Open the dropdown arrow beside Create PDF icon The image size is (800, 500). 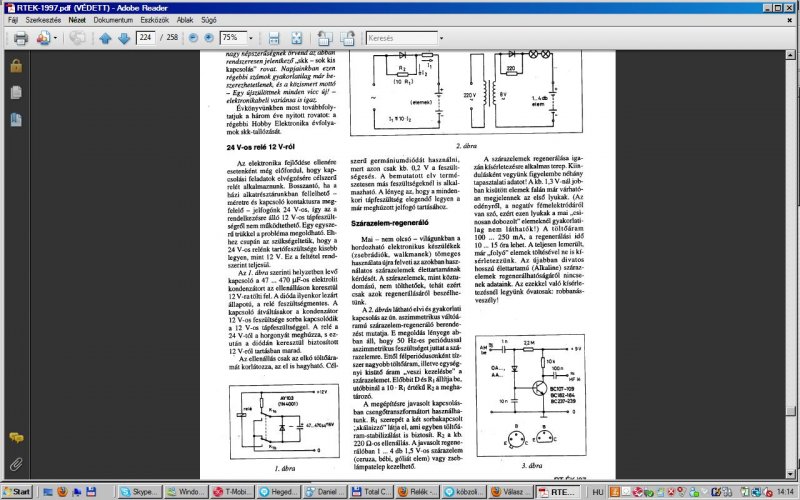(55, 38)
